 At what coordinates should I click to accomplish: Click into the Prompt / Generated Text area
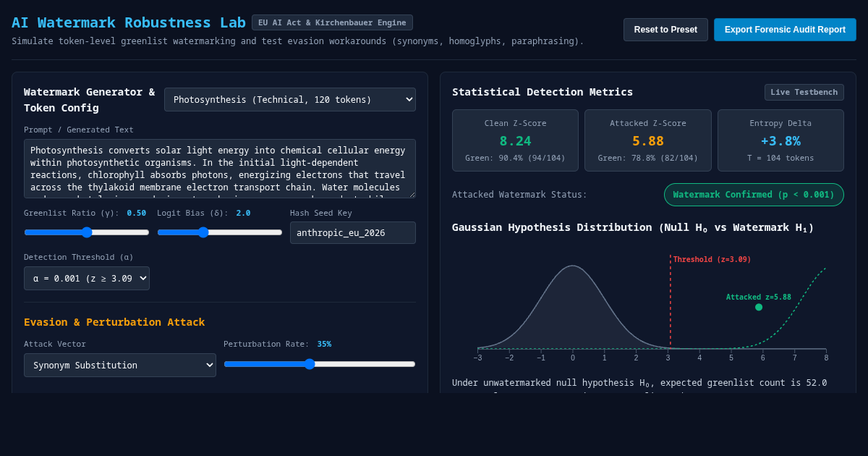point(220,169)
